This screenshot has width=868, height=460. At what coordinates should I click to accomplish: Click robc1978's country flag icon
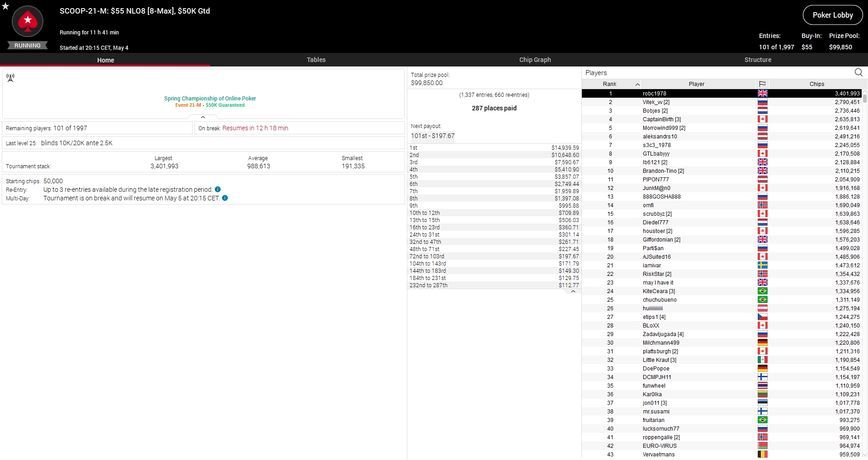tap(762, 94)
